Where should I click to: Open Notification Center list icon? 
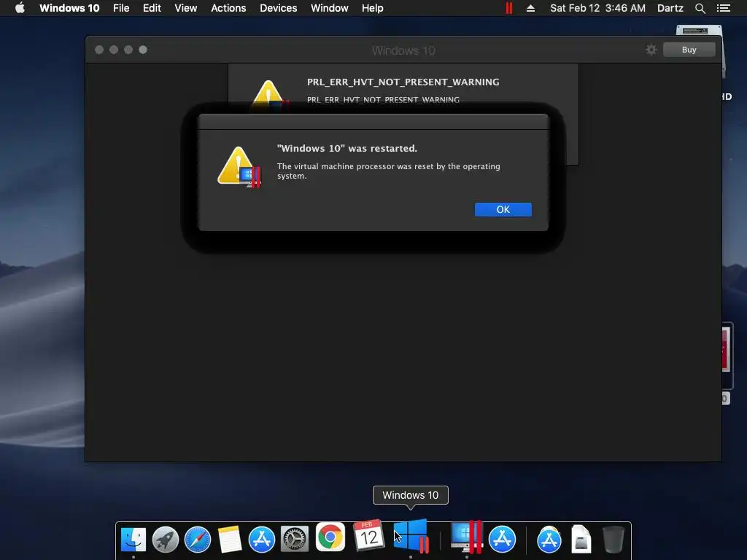724,8
